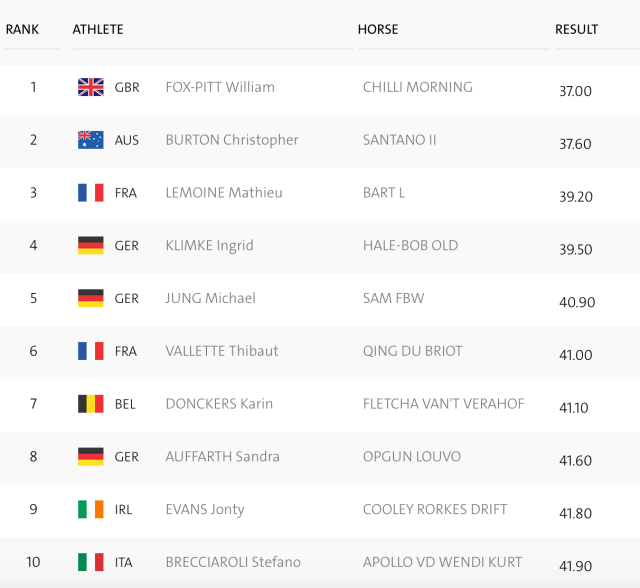This screenshot has width=640, height=588.
Task: Click horse name COOLEY RORKES DRIFT
Action: point(435,509)
